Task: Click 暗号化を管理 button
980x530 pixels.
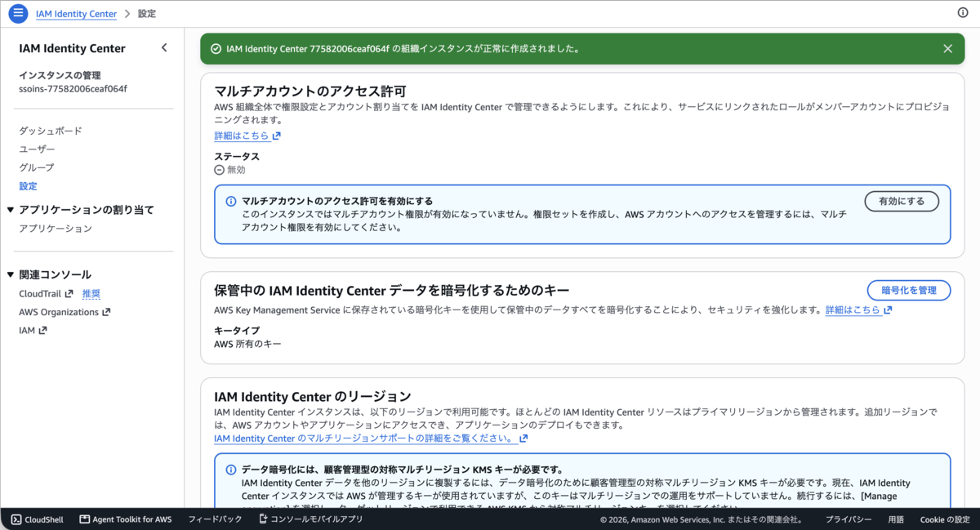Action: point(909,291)
